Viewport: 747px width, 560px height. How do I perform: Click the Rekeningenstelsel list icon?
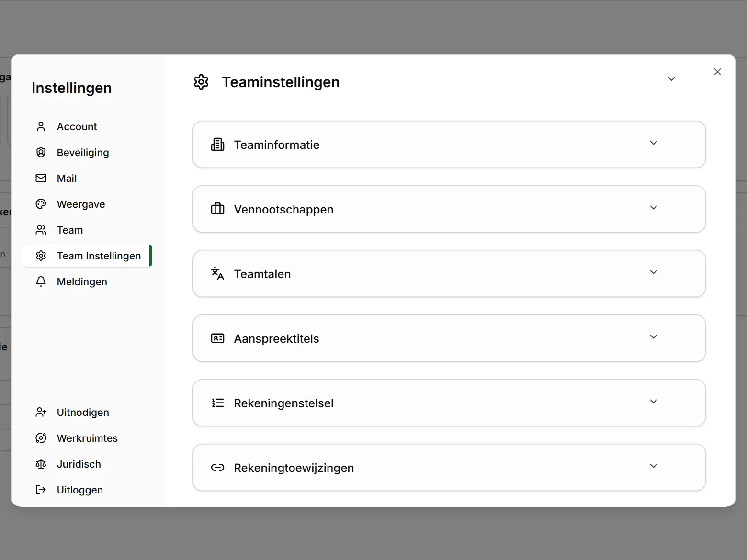[218, 403]
